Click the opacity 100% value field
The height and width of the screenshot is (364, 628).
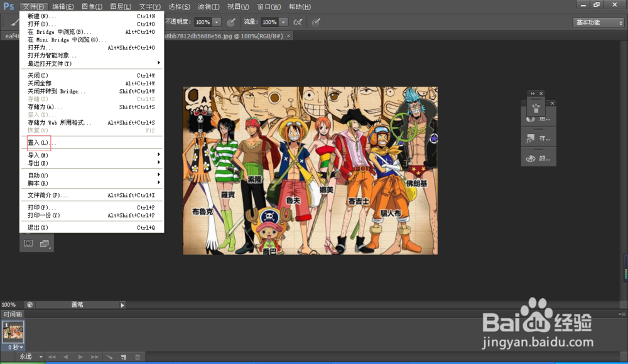click(203, 23)
